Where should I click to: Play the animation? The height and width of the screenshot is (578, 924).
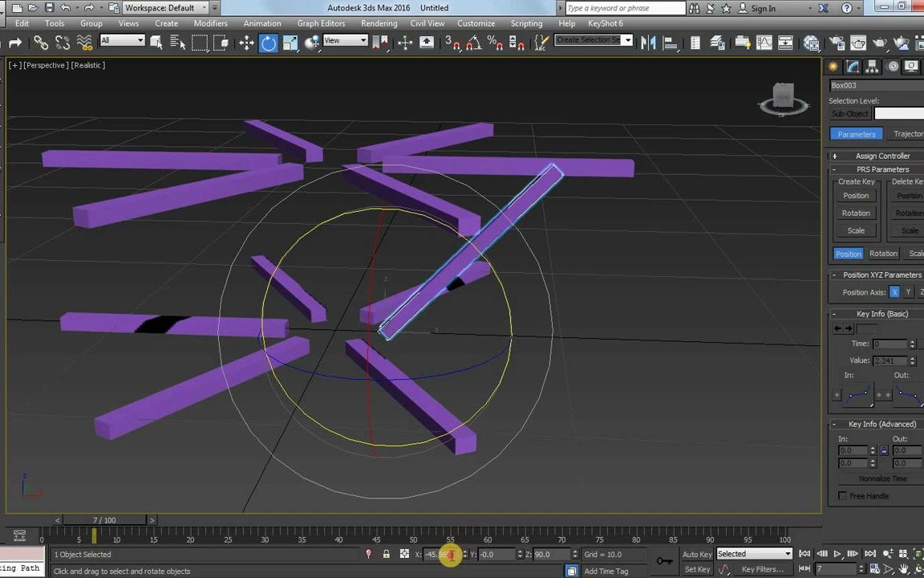(837, 554)
